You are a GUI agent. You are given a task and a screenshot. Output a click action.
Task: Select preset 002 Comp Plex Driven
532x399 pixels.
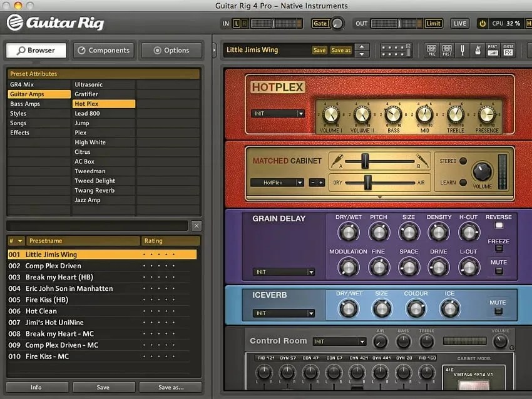pyautogui.click(x=63, y=265)
